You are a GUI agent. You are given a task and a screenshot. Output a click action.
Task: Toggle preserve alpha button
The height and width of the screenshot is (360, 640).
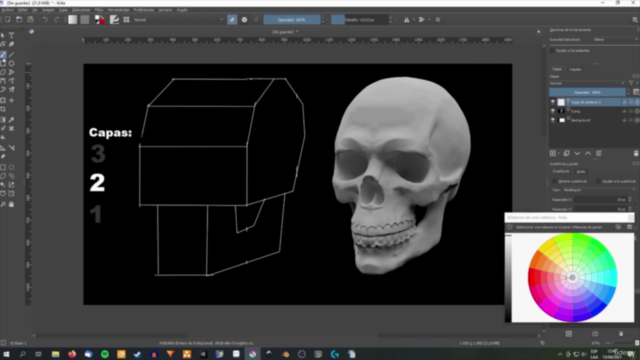pos(244,20)
